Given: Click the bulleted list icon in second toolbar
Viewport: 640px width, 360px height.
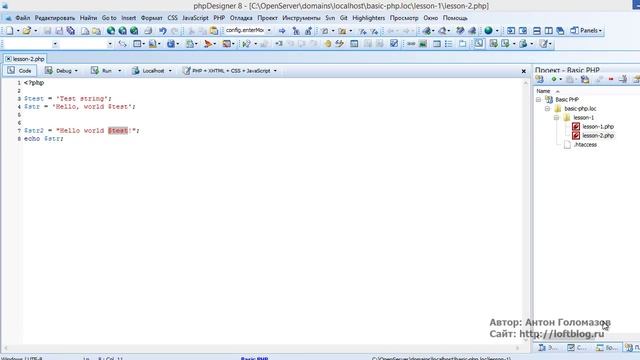Looking at the screenshot, I should coord(449,44).
